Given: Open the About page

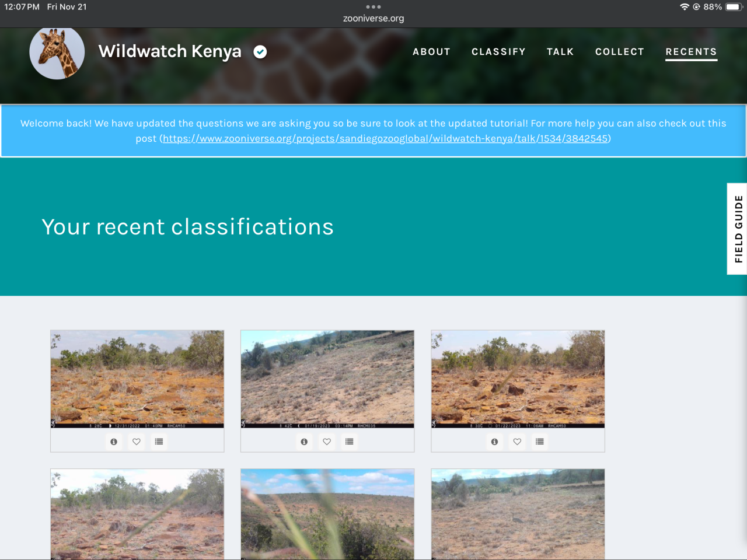Looking at the screenshot, I should (x=431, y=52).
